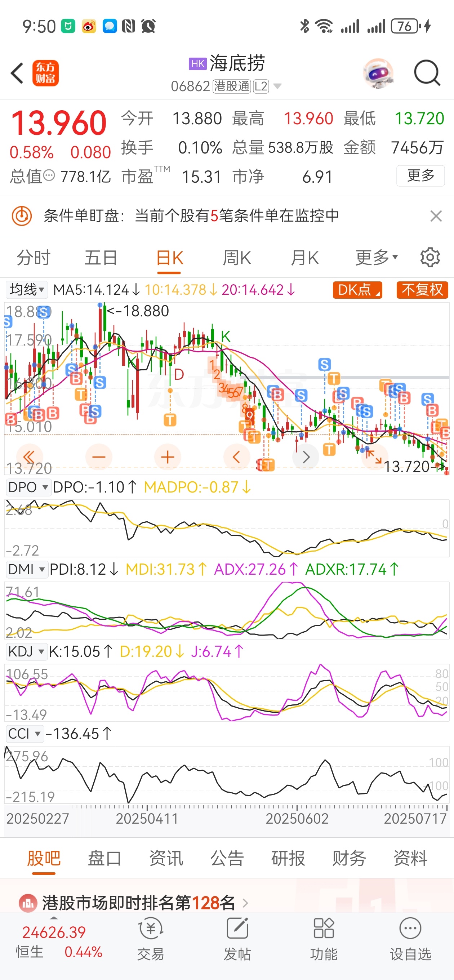Screen dimensions: 454x980
Task: Dismiss the 条件单盯盘 notice
Action: [x=436, y=216]
